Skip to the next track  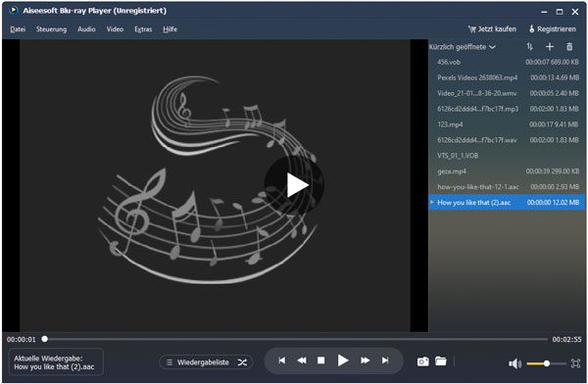(385, 360)
